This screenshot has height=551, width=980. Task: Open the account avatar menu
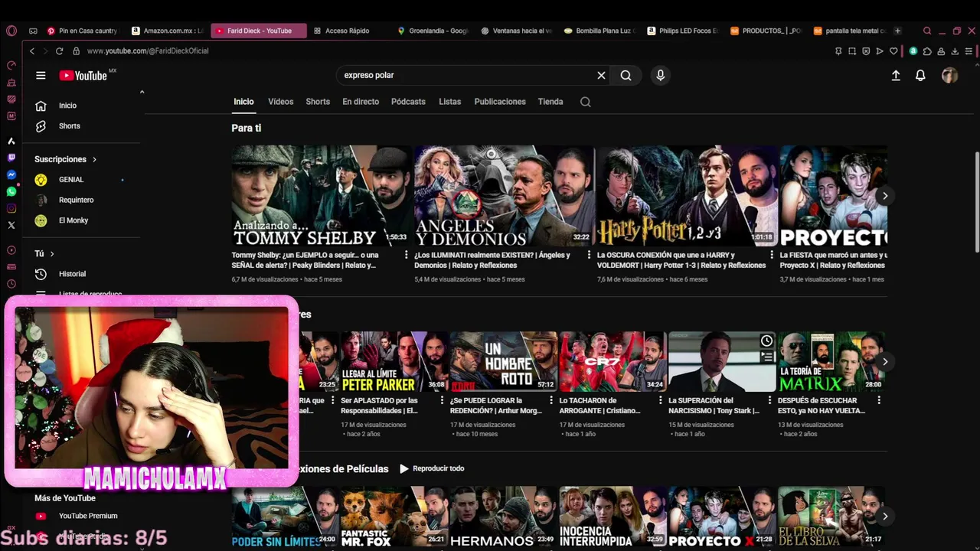point(949,76)
